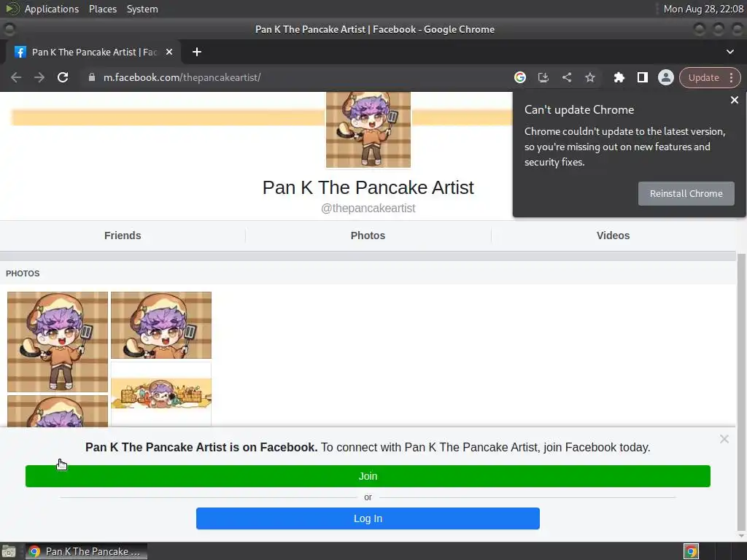The image size is (747, 560).
Task: Click the blue Log In button
Action: click(368, 518)
